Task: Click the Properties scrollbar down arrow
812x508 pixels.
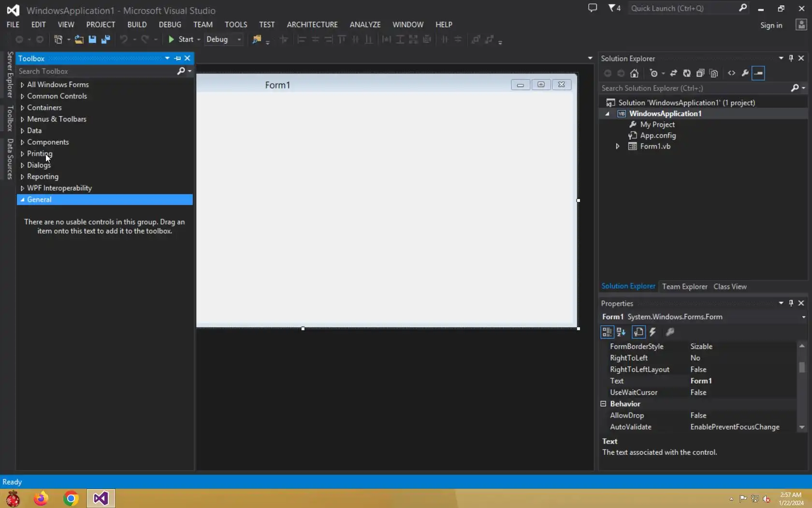Action: (x=802, y=427)
